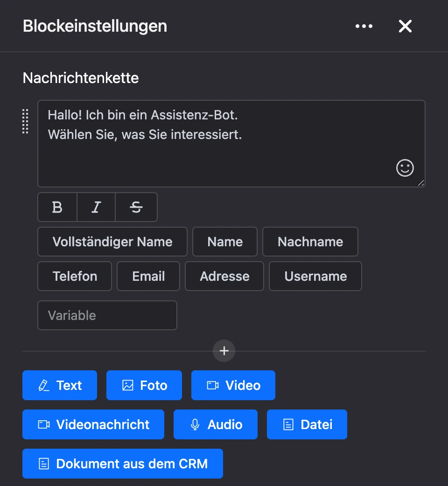Click into the message text area
The image size is (448, 486).
click(x=231, y=144)
